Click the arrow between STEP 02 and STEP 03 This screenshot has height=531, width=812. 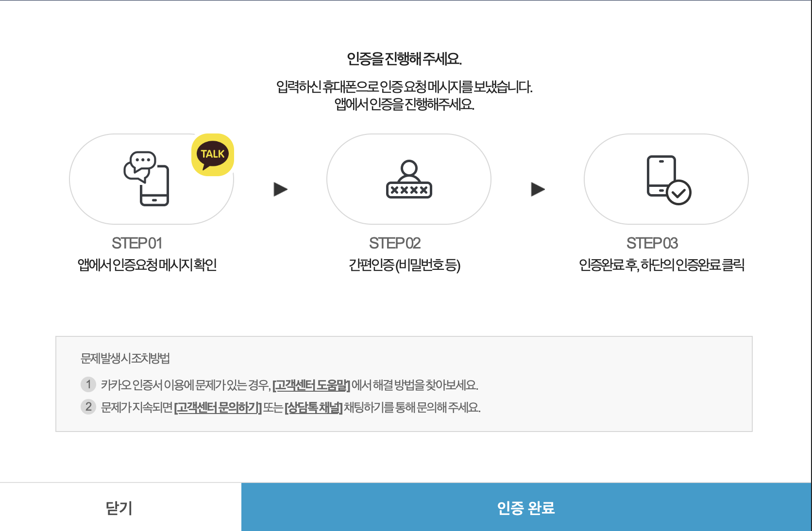pyautogui.click(x=538, y=190)
